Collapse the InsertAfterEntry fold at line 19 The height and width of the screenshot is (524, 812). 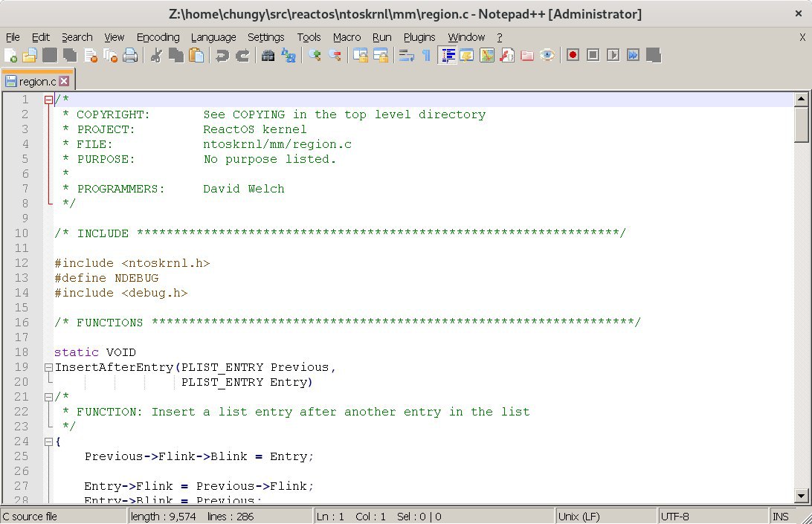pos(48,368)
